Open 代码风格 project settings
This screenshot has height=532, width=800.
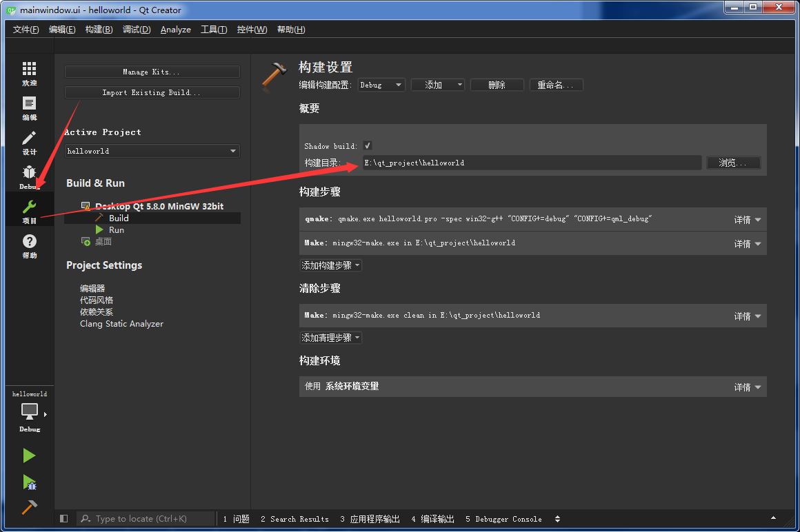(x=97, y=300)
